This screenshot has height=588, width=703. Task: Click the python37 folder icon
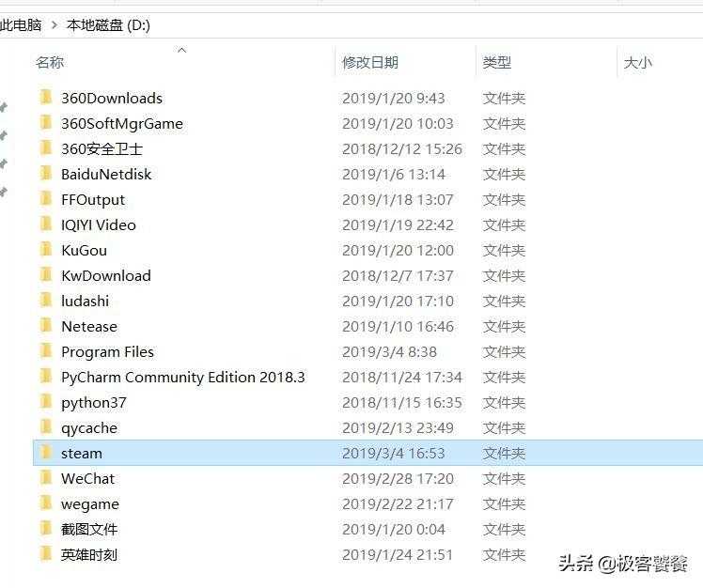(x=45, y=402)
